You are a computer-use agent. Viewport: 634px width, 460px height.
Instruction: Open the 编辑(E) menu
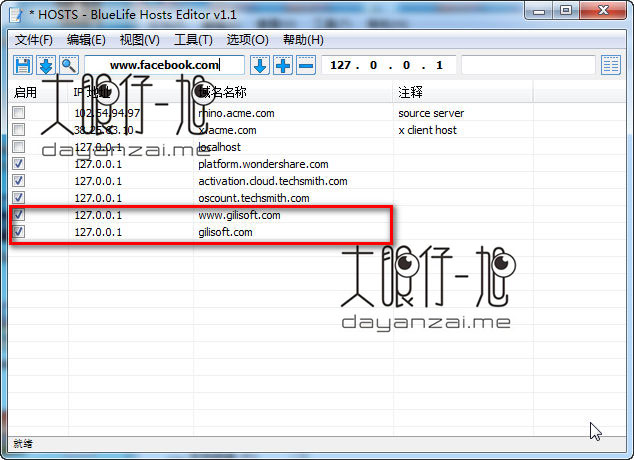point(86,40)
